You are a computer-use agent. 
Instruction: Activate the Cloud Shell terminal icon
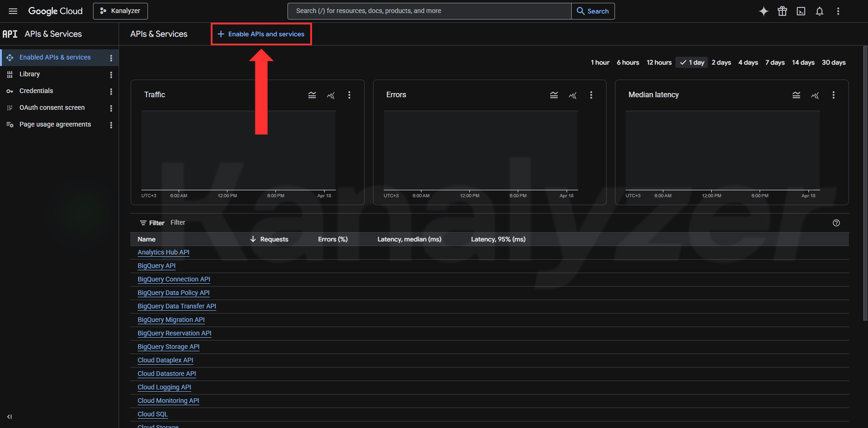click(x=801, y=11)
